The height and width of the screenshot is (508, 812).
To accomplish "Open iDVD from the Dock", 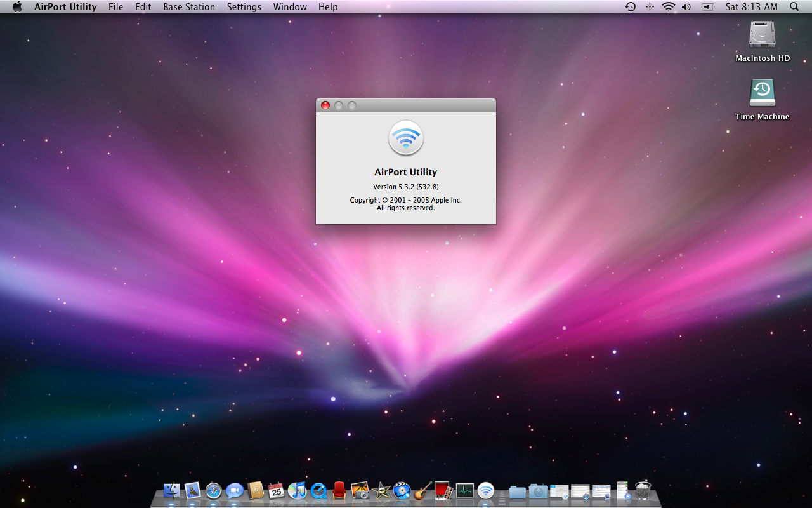I will tap(402, 490).
